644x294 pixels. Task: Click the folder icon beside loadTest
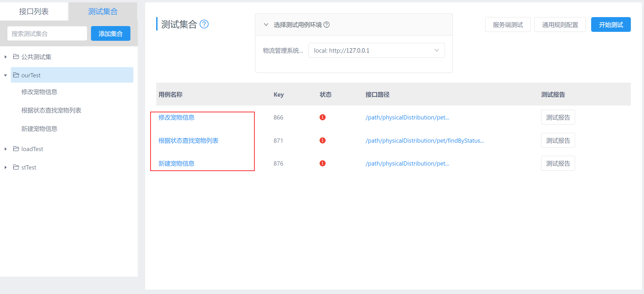[x=16, y=149]
